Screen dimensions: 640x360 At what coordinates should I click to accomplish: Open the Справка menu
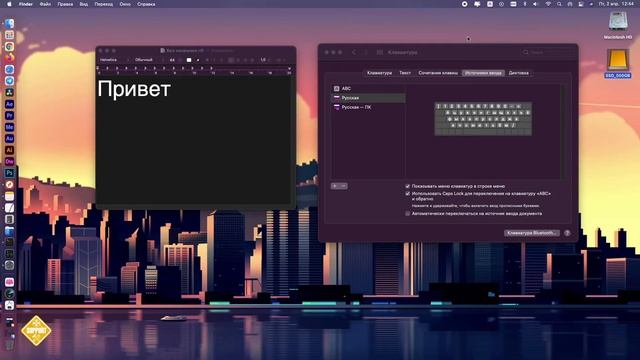tap(146, 4)
